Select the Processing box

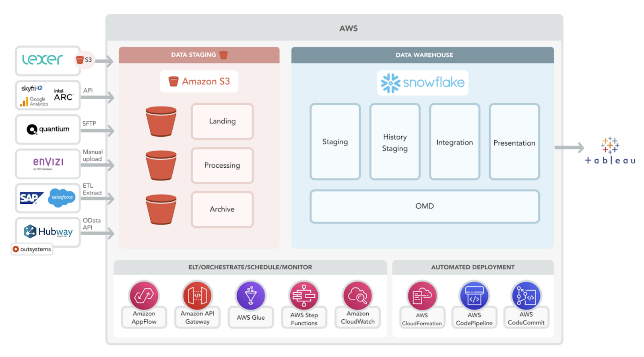click(x=222, y=165)
